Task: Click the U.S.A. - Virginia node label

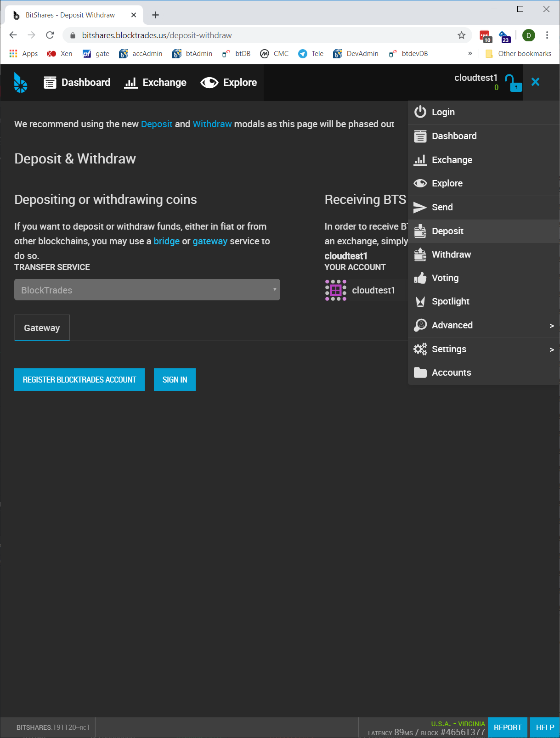Action: pos(458,724)
